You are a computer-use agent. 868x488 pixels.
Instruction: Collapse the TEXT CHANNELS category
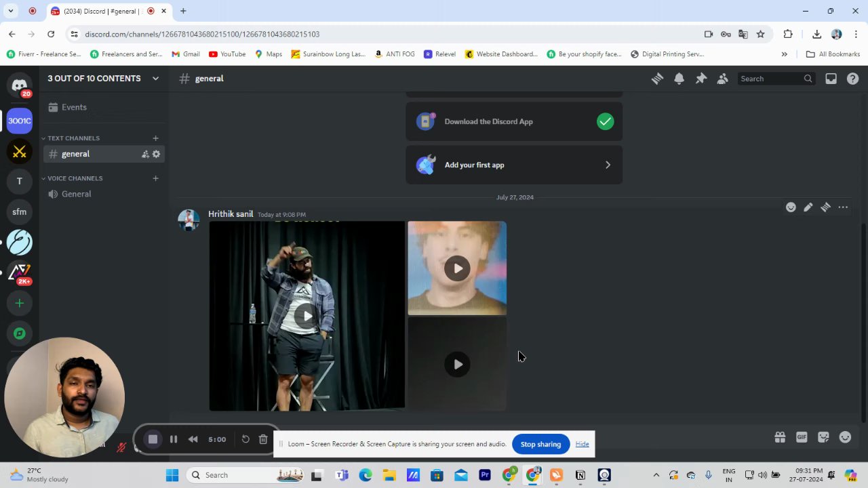(73, 138)
